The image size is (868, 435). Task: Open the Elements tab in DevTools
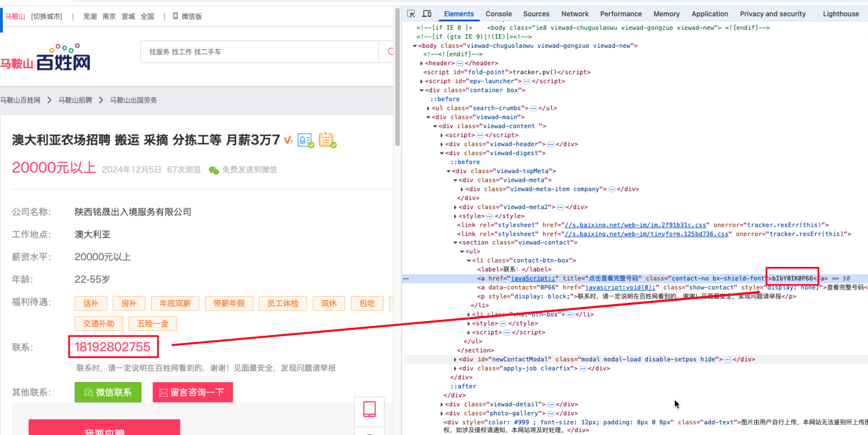pos(459,14)
